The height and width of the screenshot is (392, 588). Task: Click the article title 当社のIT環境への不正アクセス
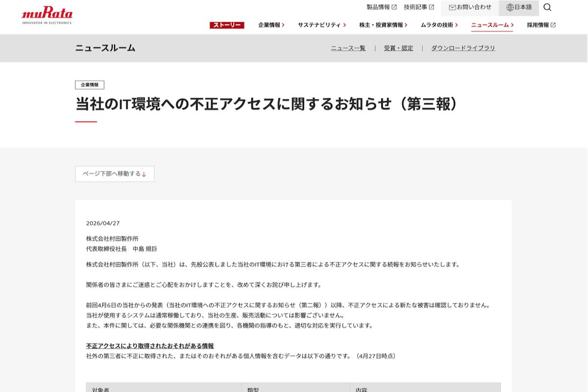coord(267,104)
